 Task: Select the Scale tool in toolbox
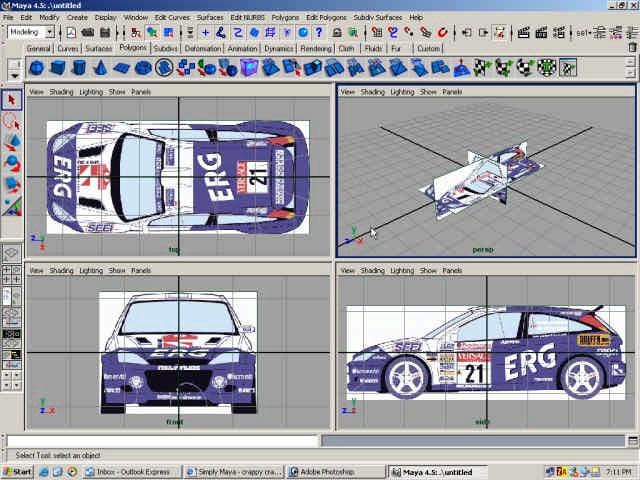tap(12, 186)
